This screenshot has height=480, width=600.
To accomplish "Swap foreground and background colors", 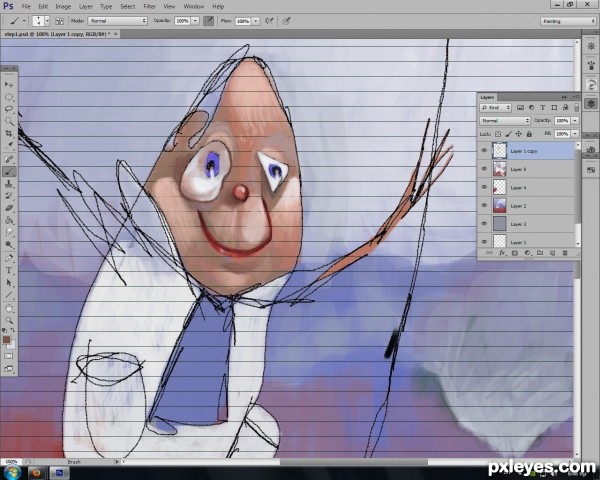I will (x=13, y=330).
